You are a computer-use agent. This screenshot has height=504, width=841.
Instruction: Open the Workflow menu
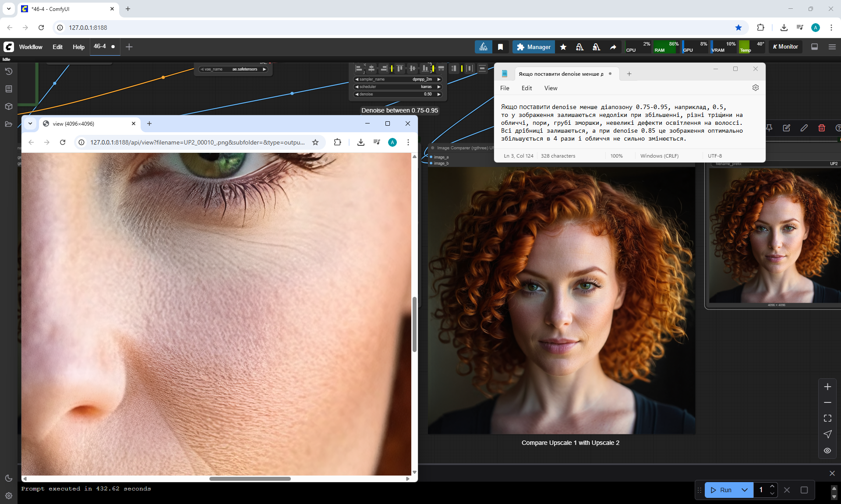pos(31,47)
